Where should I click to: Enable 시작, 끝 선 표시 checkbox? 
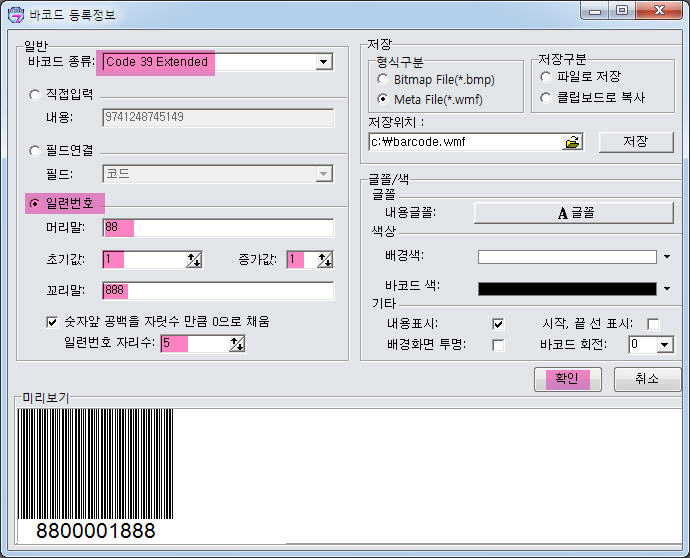(x=653, y=324)
